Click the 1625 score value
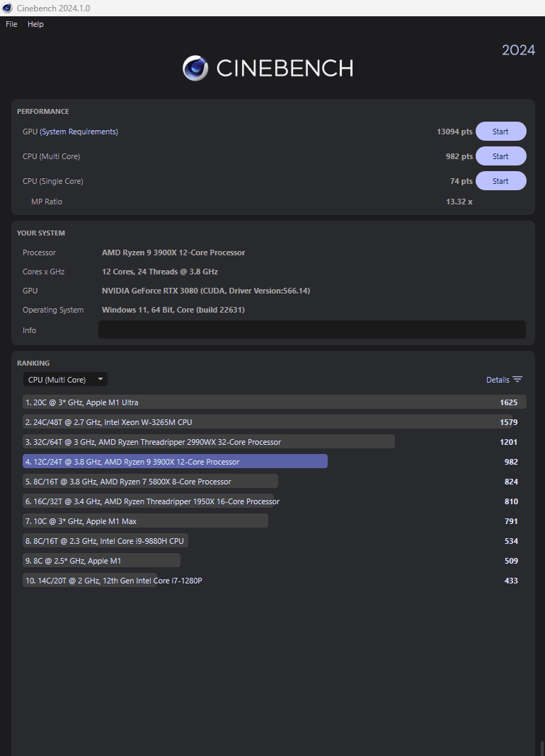 [509, 402]
